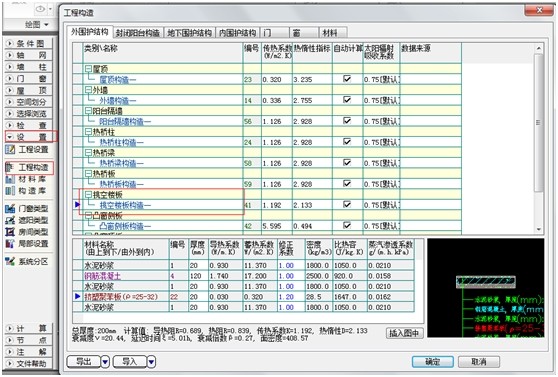
Task: Switch to 封闭阳台构造 tab
Action: (138, 33)
